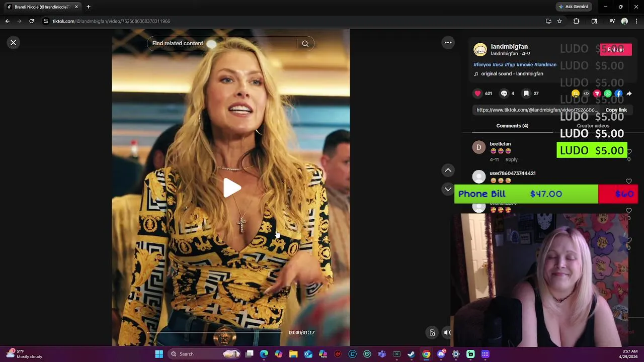
Task: Share via the red send-to-friends icon
Action: 597,94
